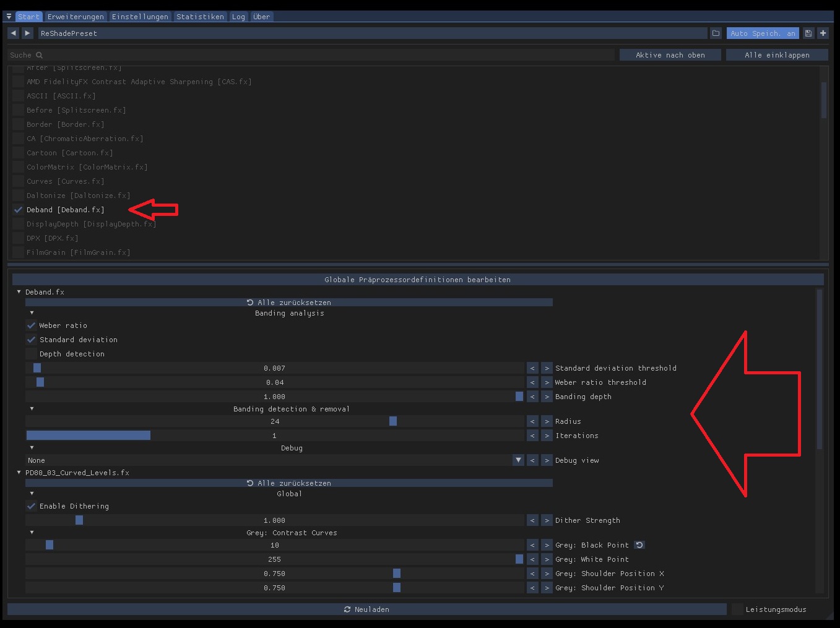Select the next Debug view option with >
This screenshot has height=628, width=840.
click(x=547, y=460)
